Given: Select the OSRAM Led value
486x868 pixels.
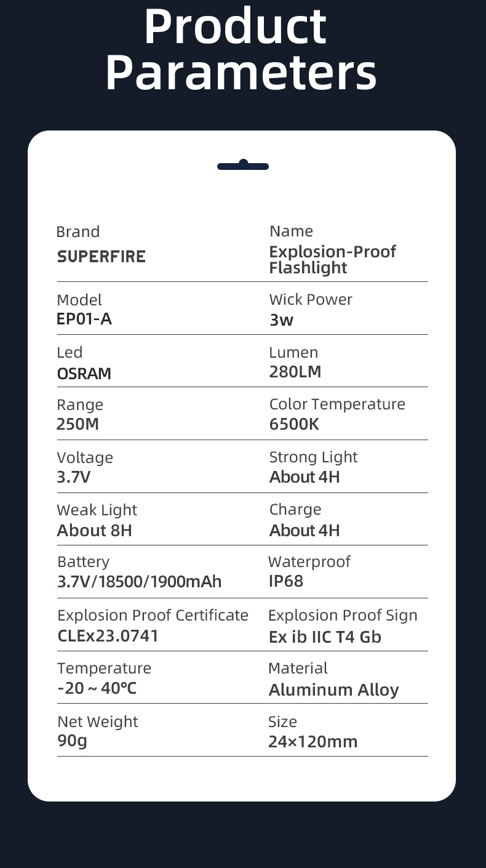Looking at the screenshot, I should pyautogui.click(x=84, y=374).
